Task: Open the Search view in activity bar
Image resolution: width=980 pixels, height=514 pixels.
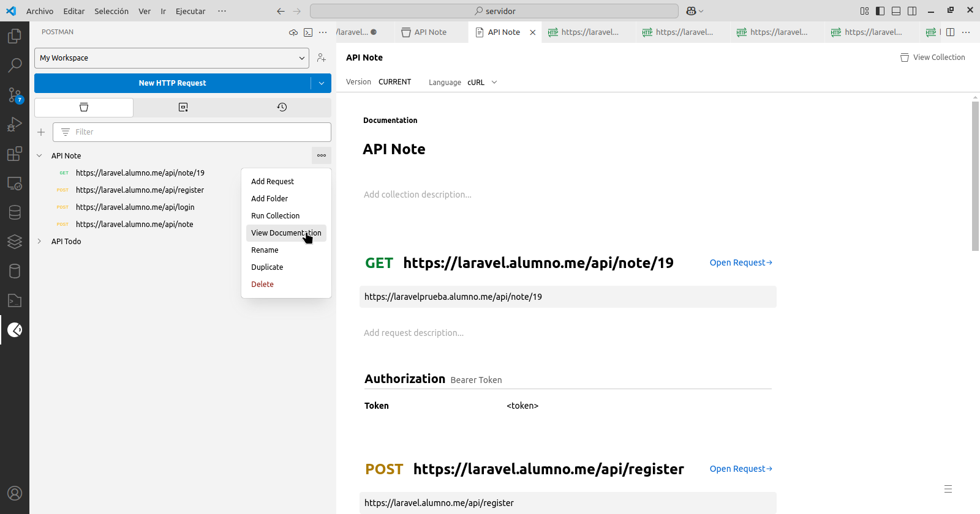Action: 15,65
